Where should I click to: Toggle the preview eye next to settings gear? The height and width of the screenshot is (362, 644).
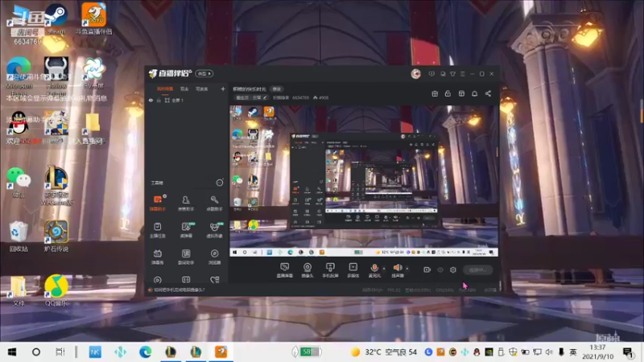coord(440,269)
